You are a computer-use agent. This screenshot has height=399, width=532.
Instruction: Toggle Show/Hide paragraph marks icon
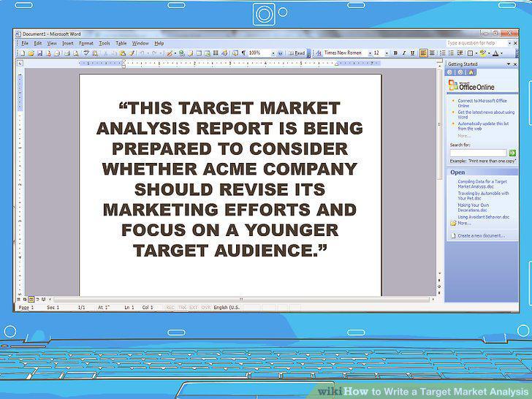(243, 53)
